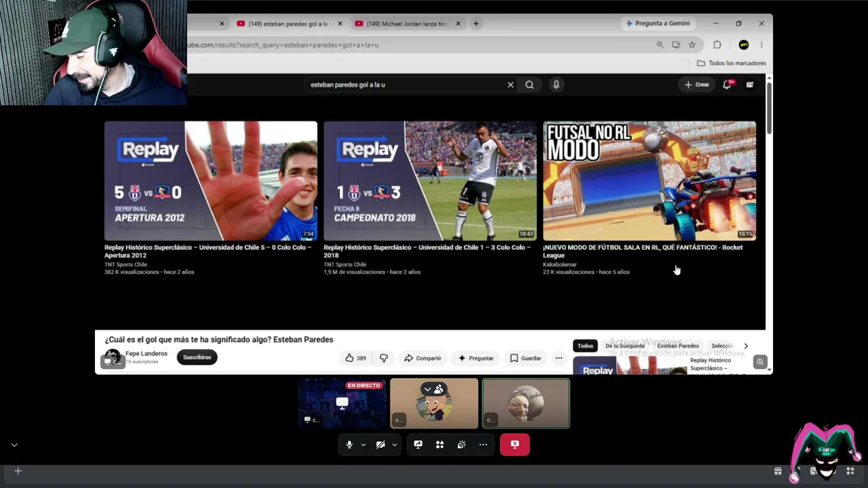This screenshot has height=488, width=868.
Task: Expand the panel chevron at bottom left
Action: coord(14,445)
